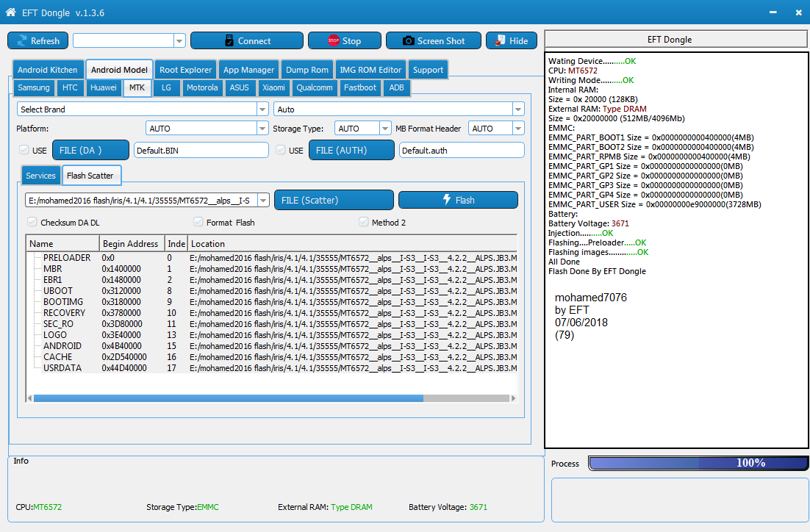Select the Huawei brand tab
Viewport: 810px width, 532px height.
coord(104,87)
